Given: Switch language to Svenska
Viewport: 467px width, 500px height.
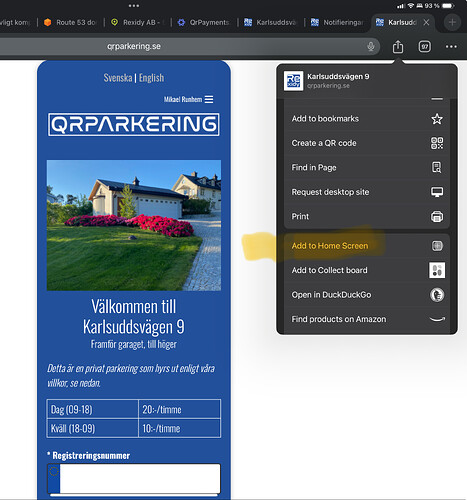Looking at the screenshot, I should 118,78.
